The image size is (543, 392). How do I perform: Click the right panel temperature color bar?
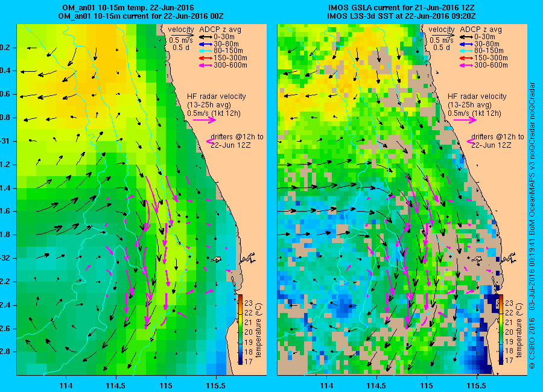click(x=501, y=329)
